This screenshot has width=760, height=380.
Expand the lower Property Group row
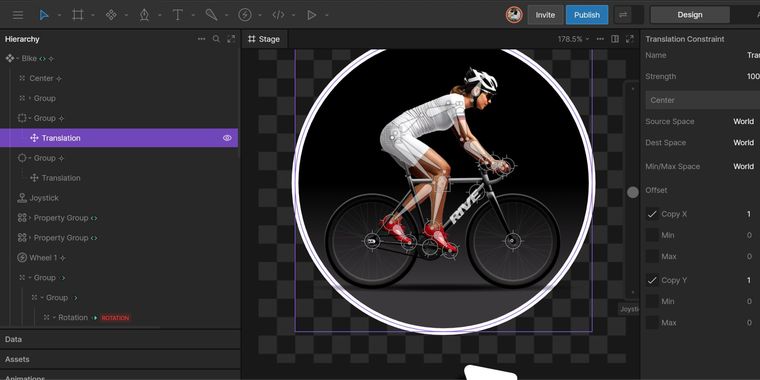(x=30, y=238)
